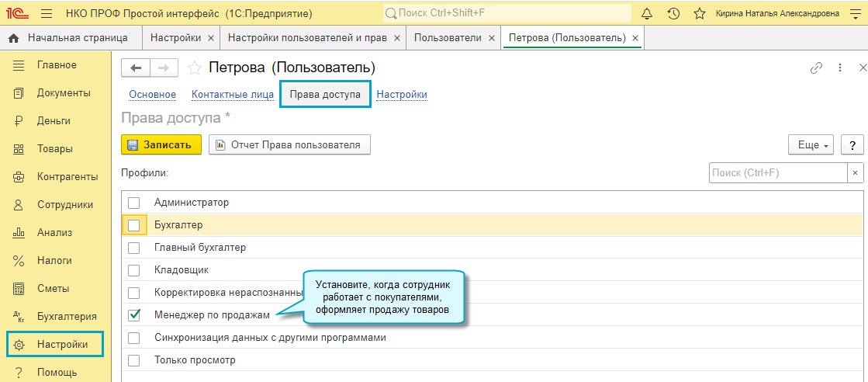Screen dimensions: 868x382
Task: Click the profiles search field
Action: (x=777, y=172)
